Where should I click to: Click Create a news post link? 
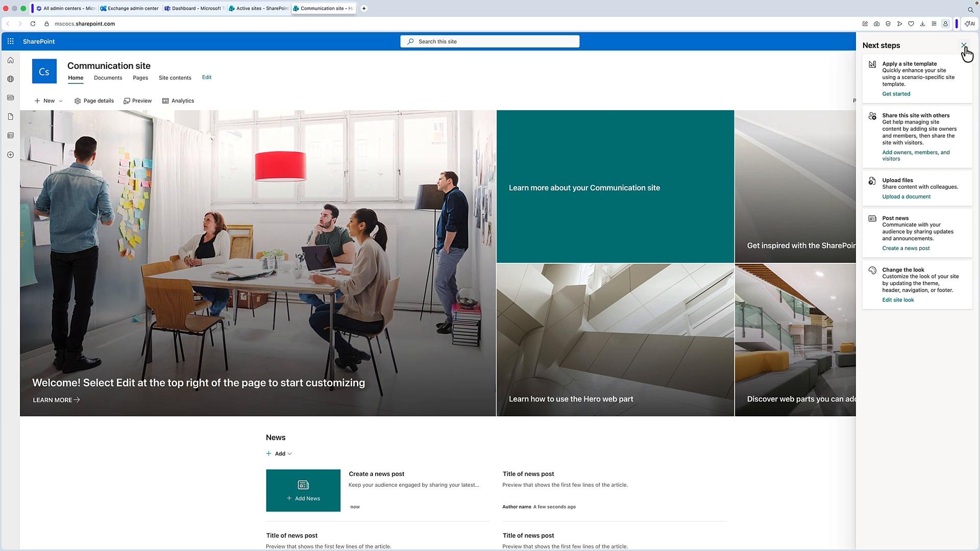tap(906, 248)
